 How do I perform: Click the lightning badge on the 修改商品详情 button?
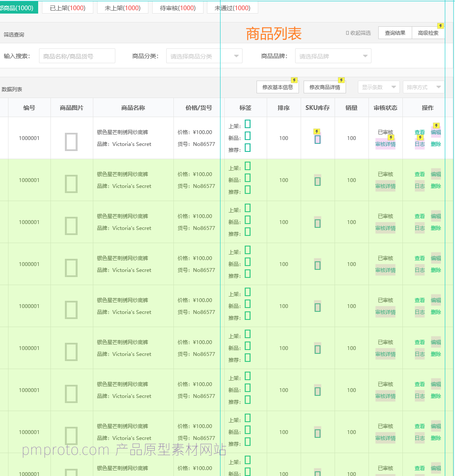[341, 80]
